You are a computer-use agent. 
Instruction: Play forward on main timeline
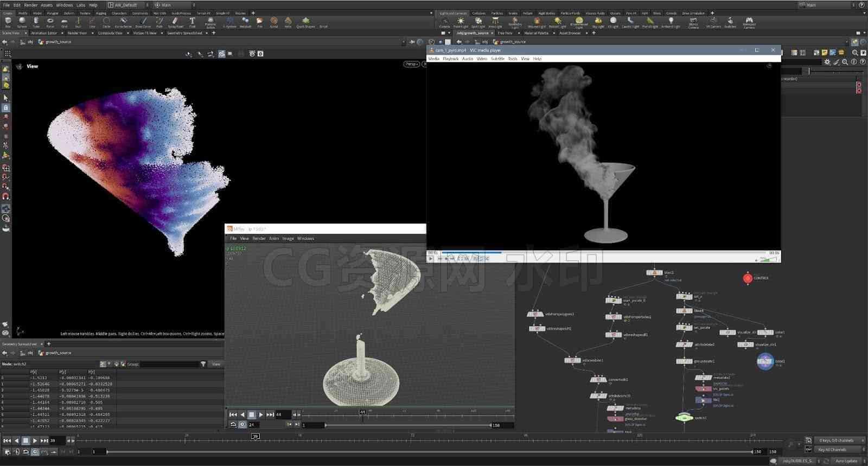pos(35,441)
